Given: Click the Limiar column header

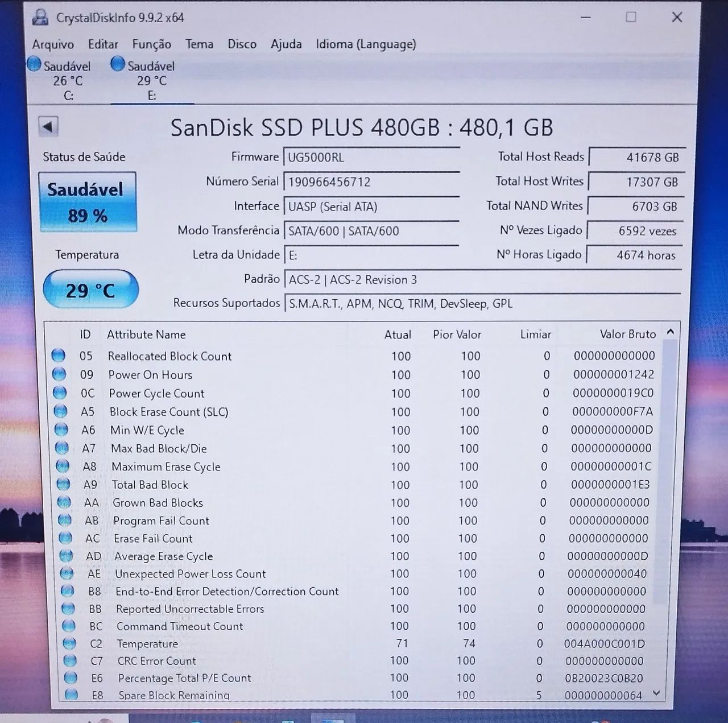Looking at the screenshot, I should 535,334.
